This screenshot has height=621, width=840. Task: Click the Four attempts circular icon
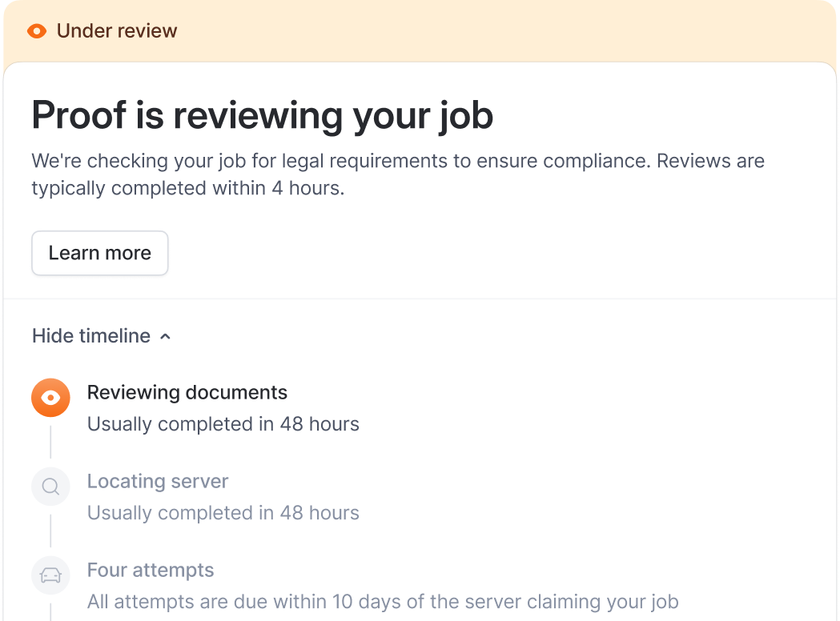click(50, 575)
